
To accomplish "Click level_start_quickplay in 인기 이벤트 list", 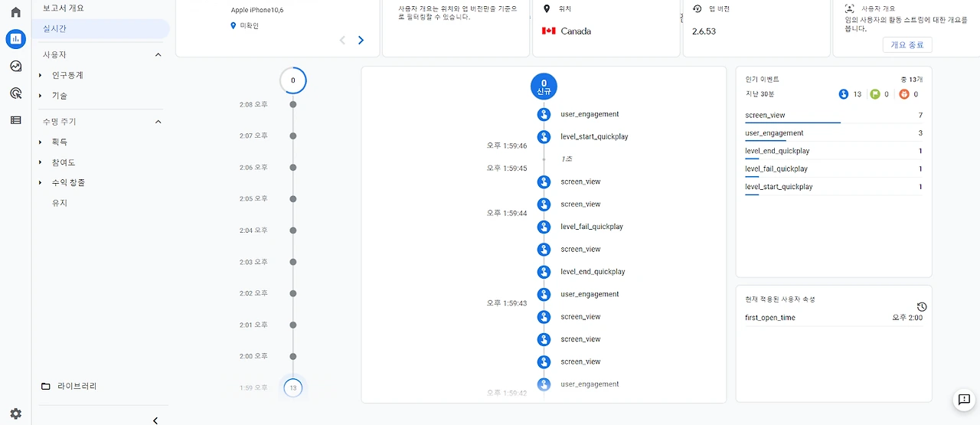I will tap(779, 187).
